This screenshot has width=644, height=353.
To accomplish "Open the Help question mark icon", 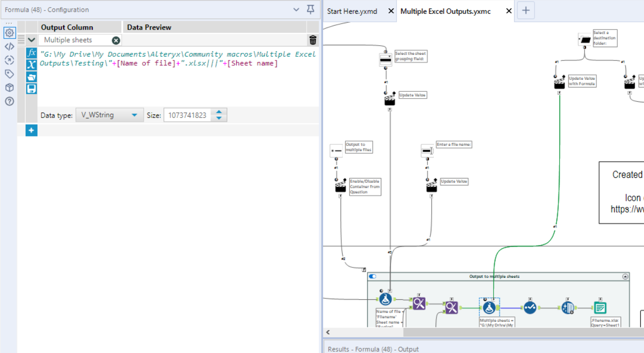I will coord(9,101).
